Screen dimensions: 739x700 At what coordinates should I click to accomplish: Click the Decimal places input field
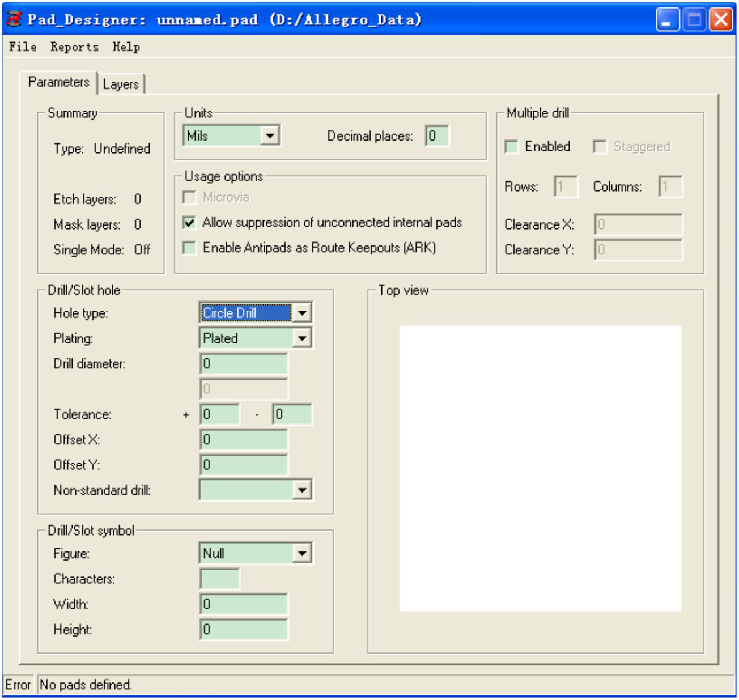pyautogui.click(x=437, y=136)
